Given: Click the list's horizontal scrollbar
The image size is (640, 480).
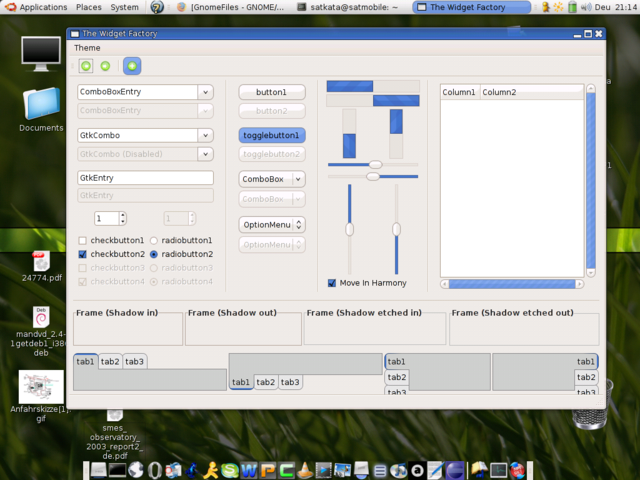Looking at the screenshot, I should tap(512, 284).
